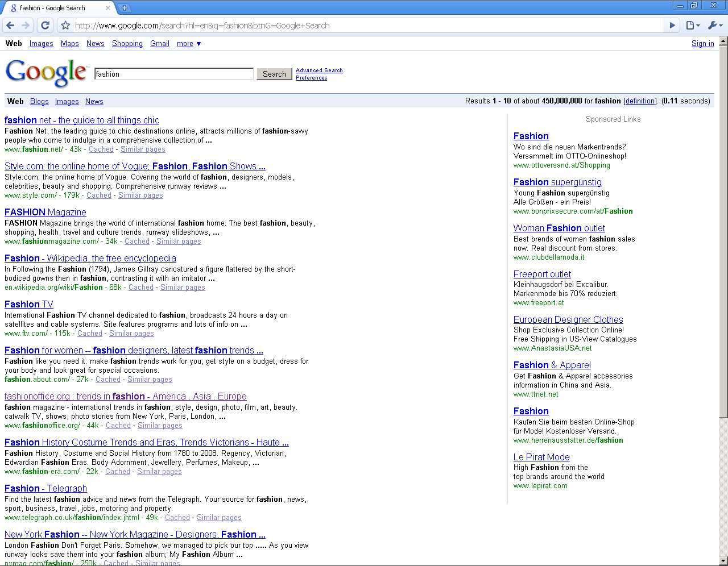Image resolution: width=728 pixels, height=566 pixels.
Task: Open 'Le Pirat Mode' ad
Action: click(x=541, y=457)
